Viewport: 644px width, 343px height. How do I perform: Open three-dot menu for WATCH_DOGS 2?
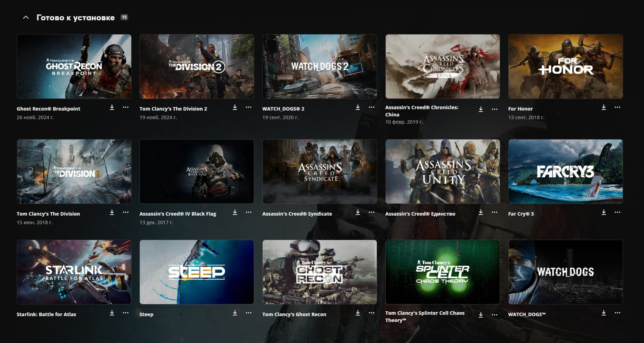click(x=372, y=107)
